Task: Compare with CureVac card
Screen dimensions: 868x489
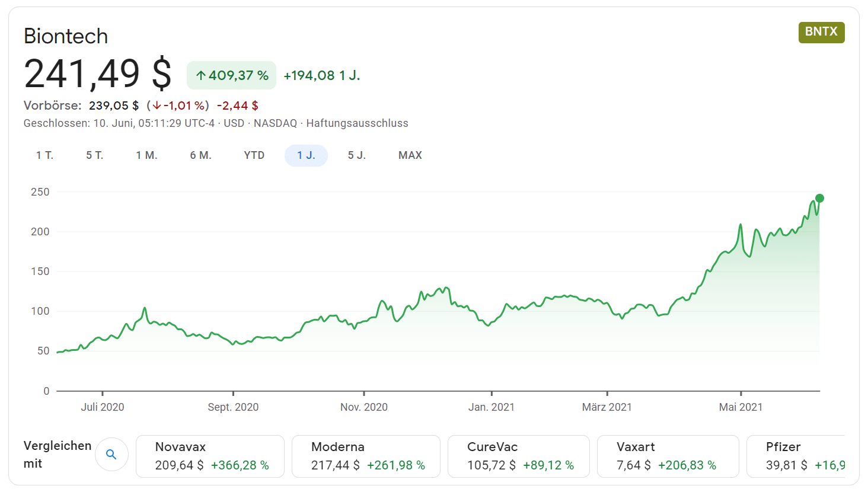Action: point(518,456)
